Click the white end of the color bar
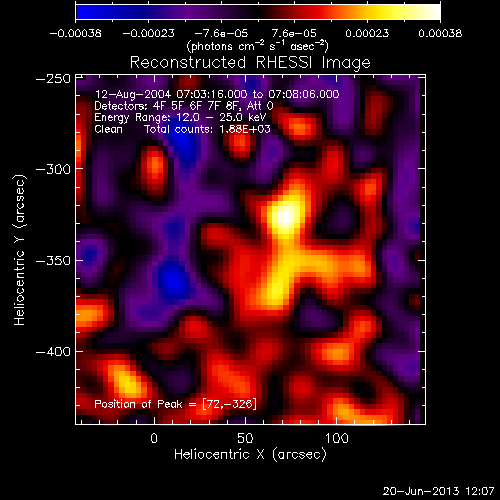Screen dimensions: 500x500 [432, 12]
